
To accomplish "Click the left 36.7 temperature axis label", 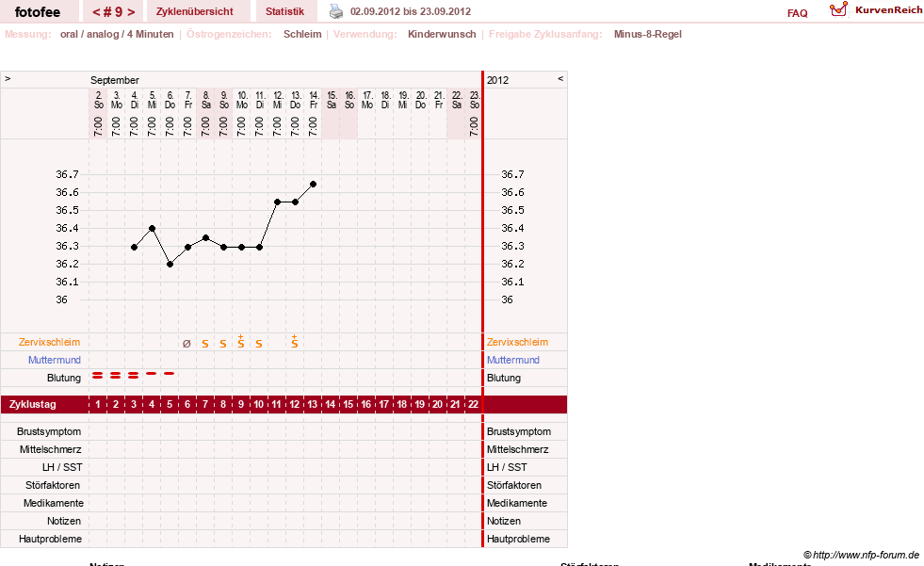I will coord(67,174).
